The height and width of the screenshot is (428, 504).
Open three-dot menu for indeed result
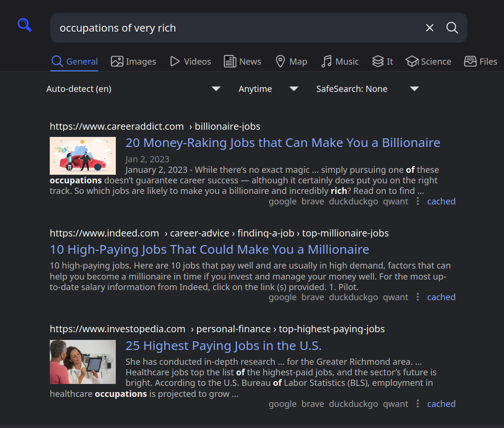coord(417,297)
